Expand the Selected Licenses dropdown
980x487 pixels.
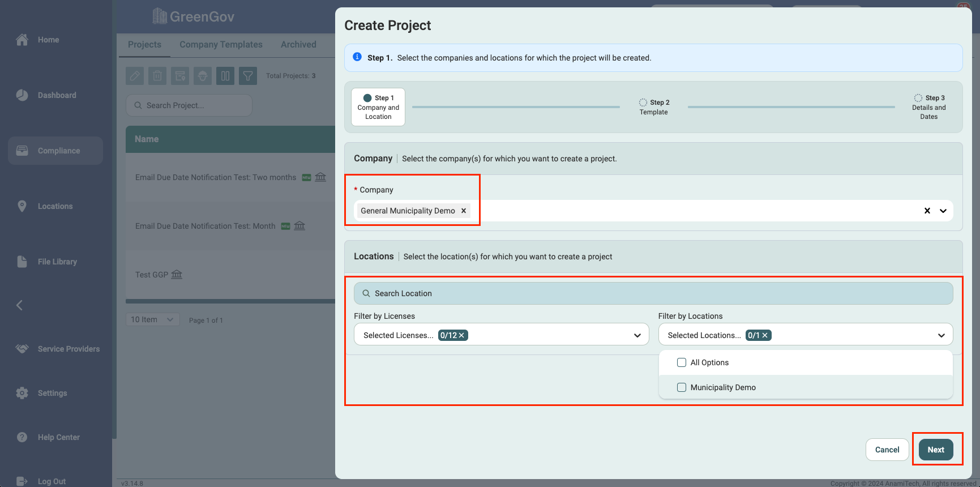(x=637, y=335)
